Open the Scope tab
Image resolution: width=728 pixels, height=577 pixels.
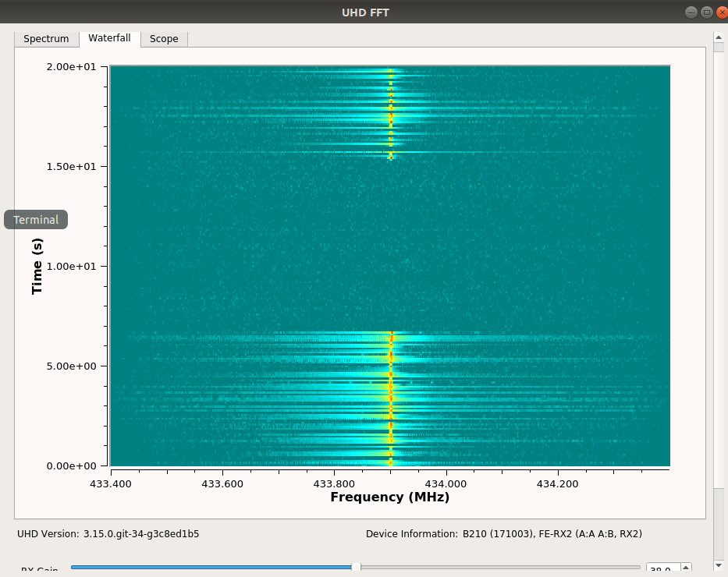[x=164, y=39]
